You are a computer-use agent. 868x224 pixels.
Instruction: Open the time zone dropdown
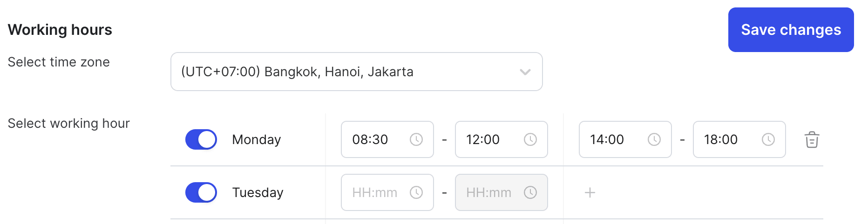click(x=356, y=72)
